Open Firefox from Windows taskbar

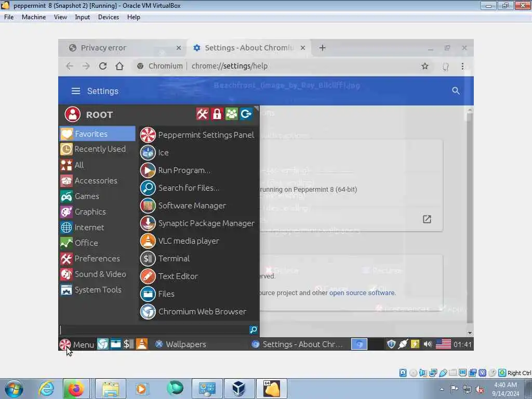point(76,389)
